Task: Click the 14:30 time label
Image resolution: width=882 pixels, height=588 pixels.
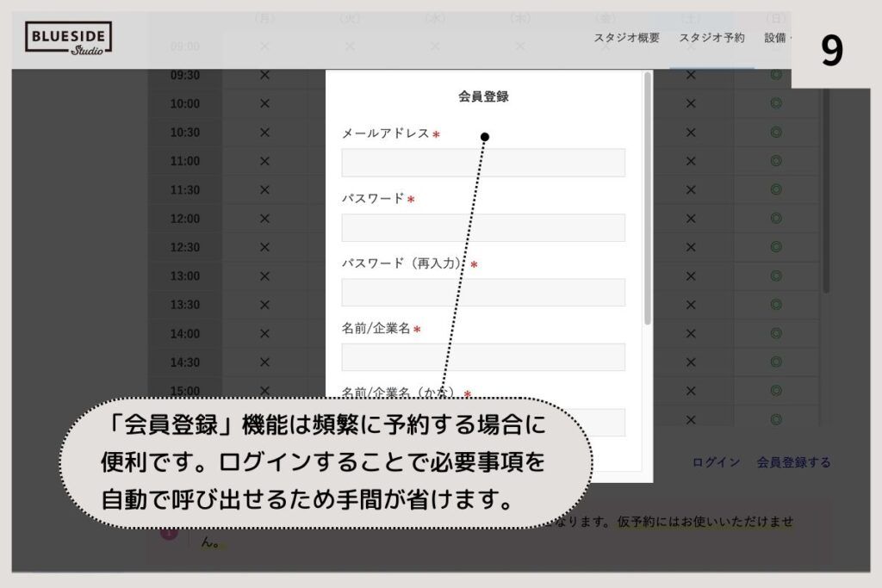Action: pyautogui.click(x=185, y=362)
